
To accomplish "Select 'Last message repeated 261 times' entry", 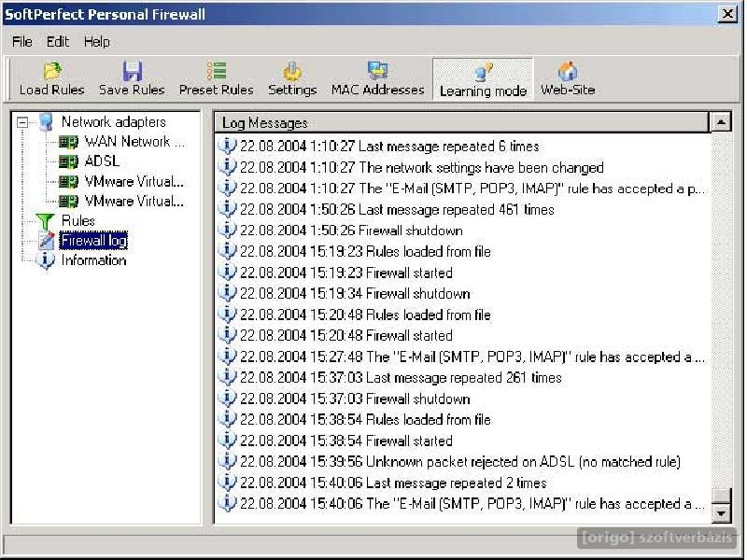I will click(x=401, y=378).
